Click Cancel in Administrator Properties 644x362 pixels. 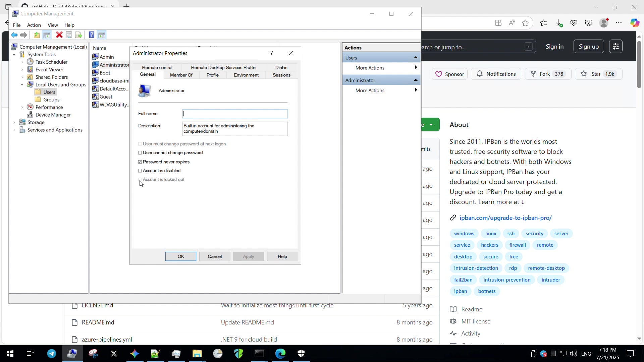215,256
